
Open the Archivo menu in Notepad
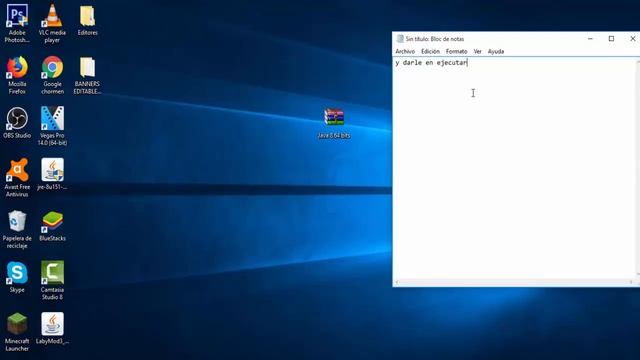(405, 51)
